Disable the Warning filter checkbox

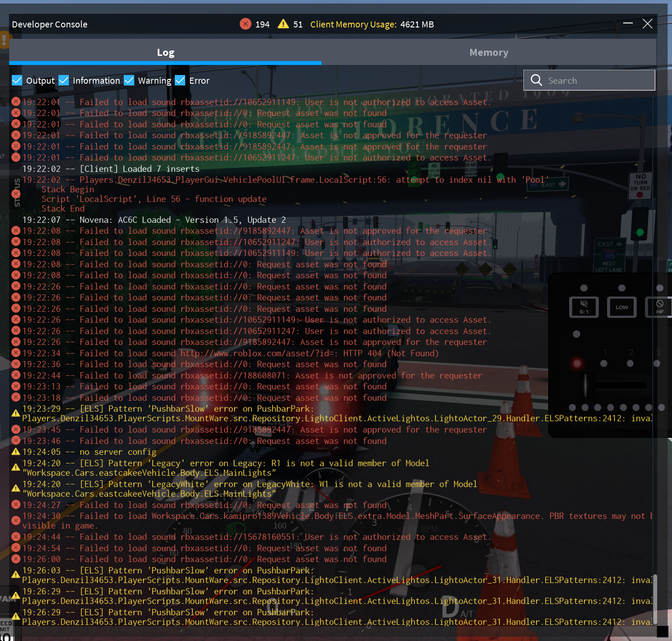(129, 80)
